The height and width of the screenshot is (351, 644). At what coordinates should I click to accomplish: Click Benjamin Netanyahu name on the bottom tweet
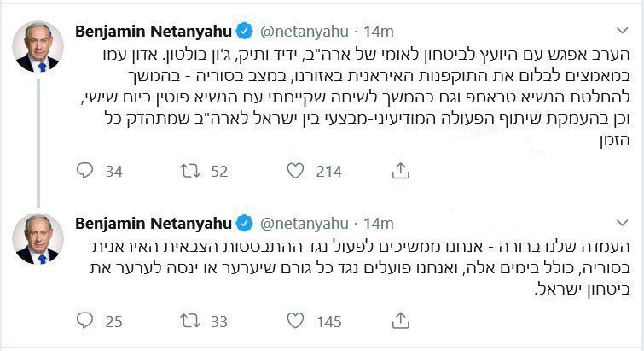pyautogui.click(x=153, y=224)
